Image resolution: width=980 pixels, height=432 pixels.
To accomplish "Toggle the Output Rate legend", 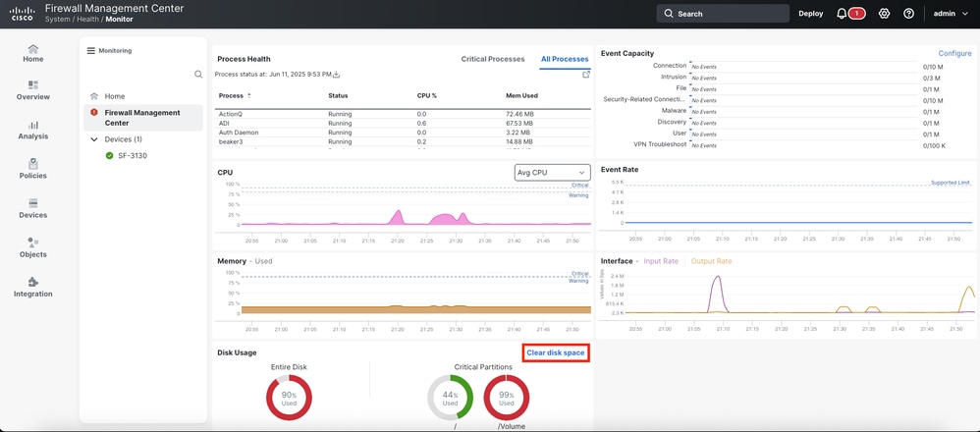I will point(711,261).
